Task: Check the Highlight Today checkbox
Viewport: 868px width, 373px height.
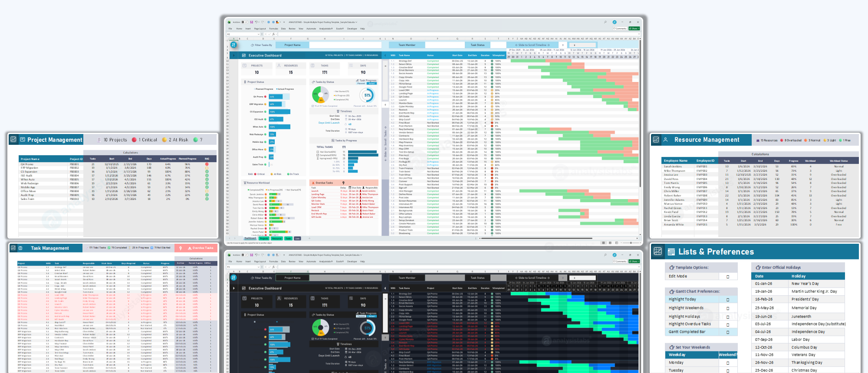Action: tap(728, 300)
